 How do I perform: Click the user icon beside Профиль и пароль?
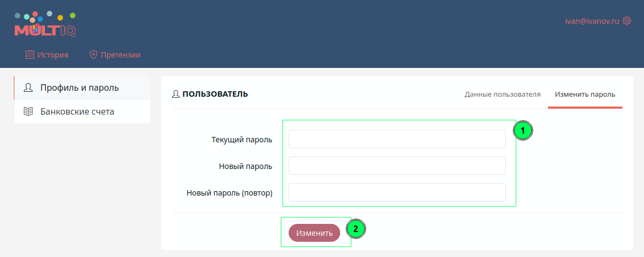[28, 88]
